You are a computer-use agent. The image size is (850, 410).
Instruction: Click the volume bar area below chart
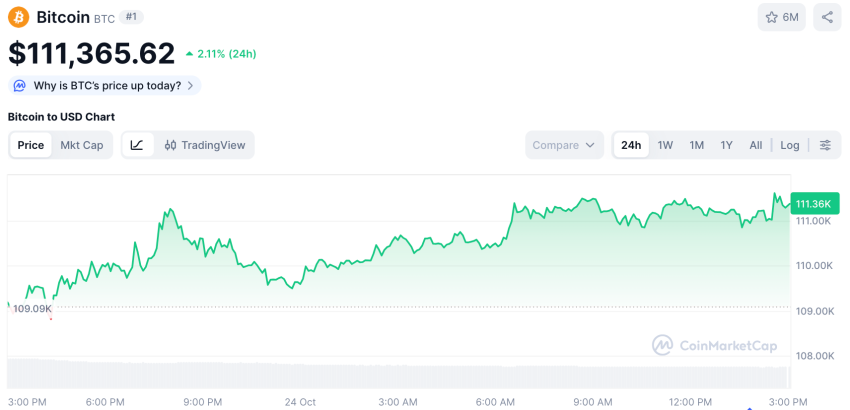tap(400, 376)
